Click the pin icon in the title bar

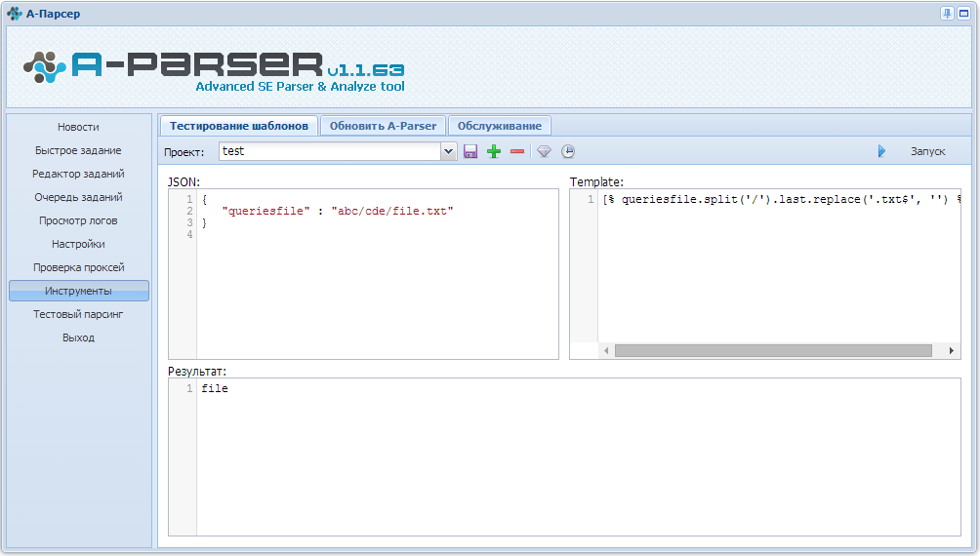948,13
